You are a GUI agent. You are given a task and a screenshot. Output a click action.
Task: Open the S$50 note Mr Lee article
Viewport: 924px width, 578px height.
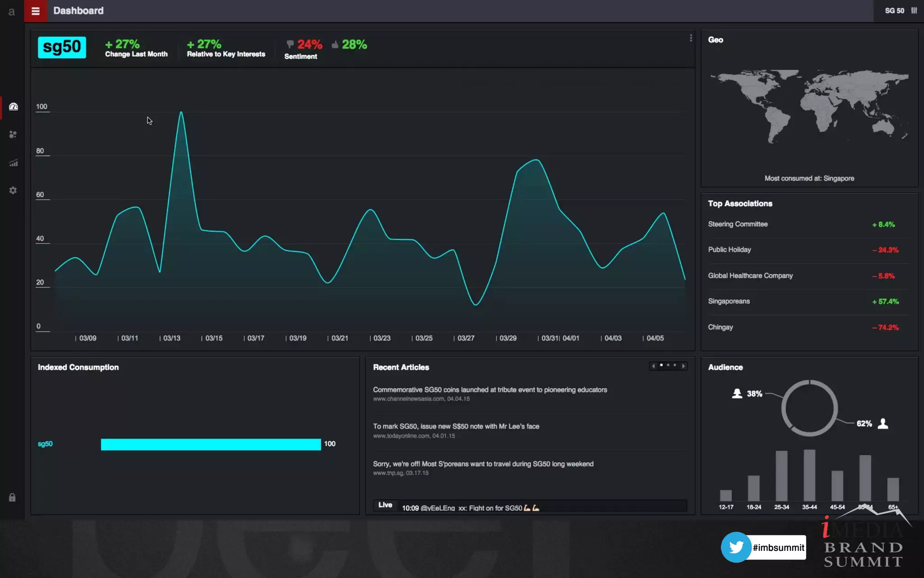point(456,426)
